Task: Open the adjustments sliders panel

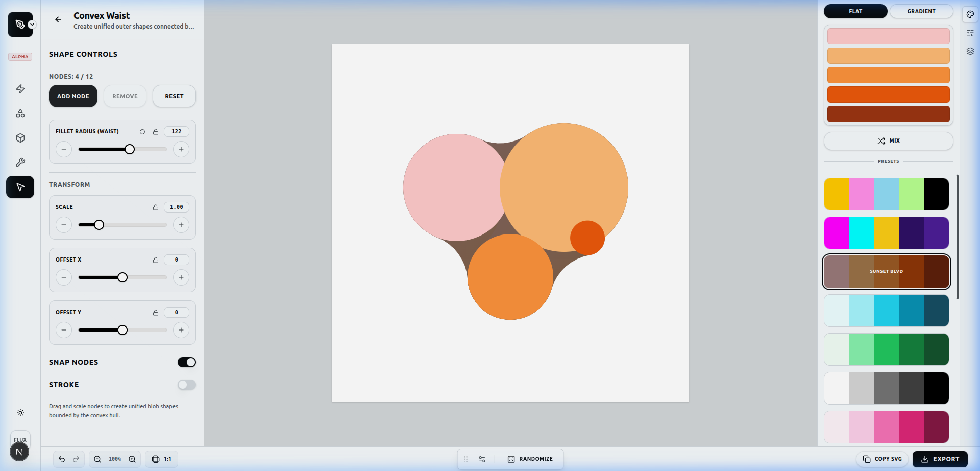Action: coord(970,32)
